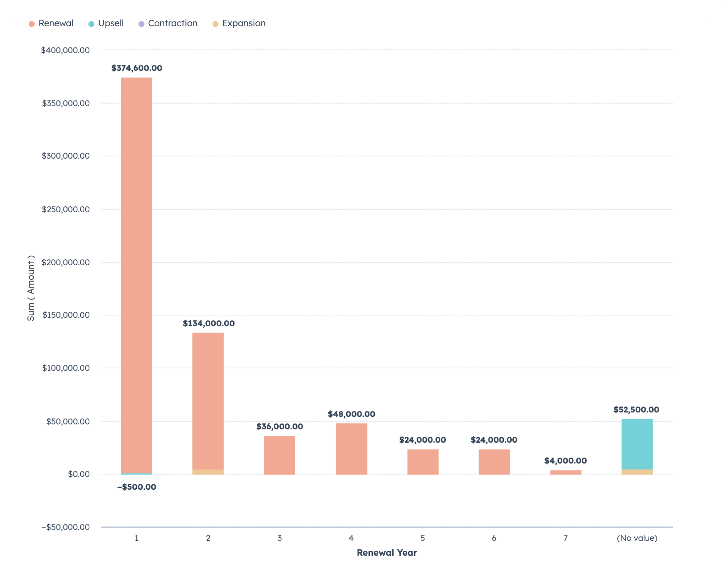Screen dimensions: 728x585
Task: Click the small Expansion segment under year 2 bar
Action: tap(208, 471)
